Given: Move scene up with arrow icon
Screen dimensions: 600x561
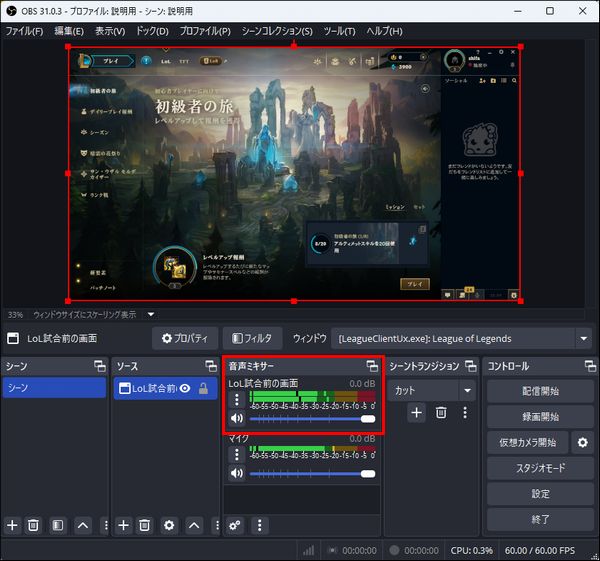Looking at the screenshot, I should coord(83,525).
